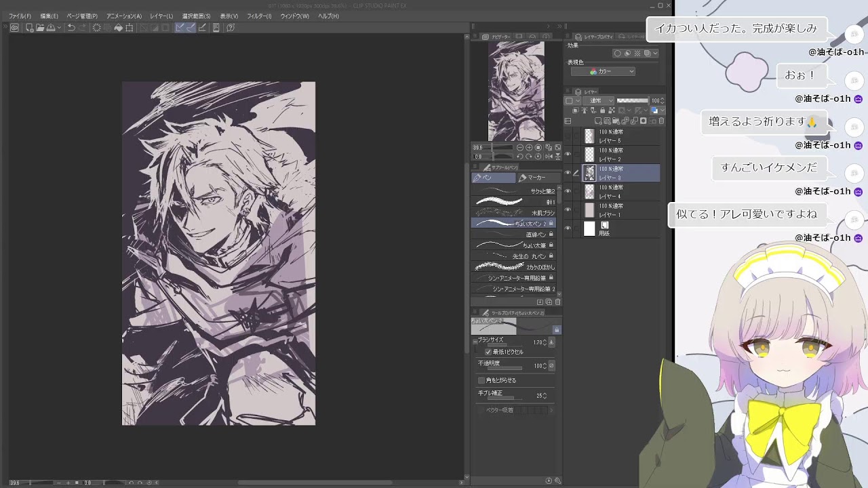Expand the effects dropdown in Layer Property
Image resolution: width=868 pixels, height=488 pixels.
coord(655,54)
